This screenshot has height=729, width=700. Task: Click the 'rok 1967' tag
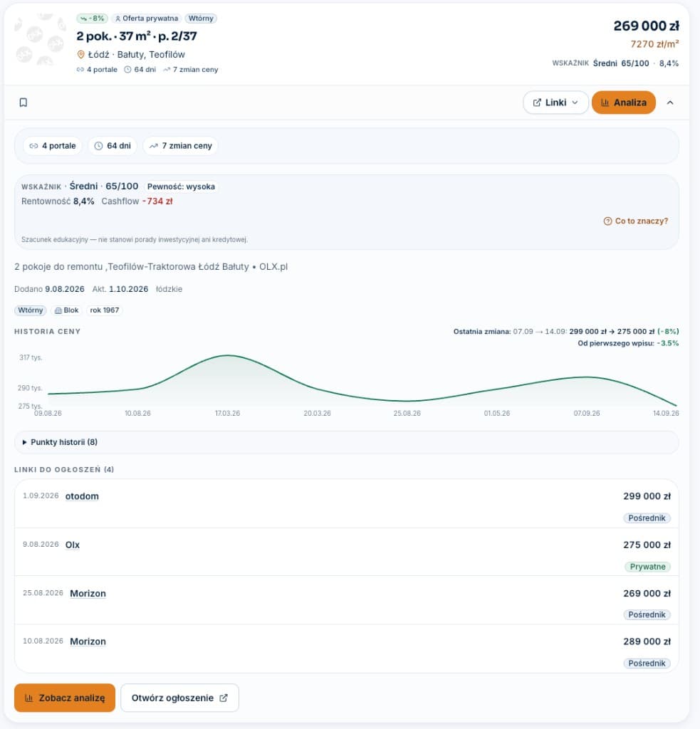[104, 310]
